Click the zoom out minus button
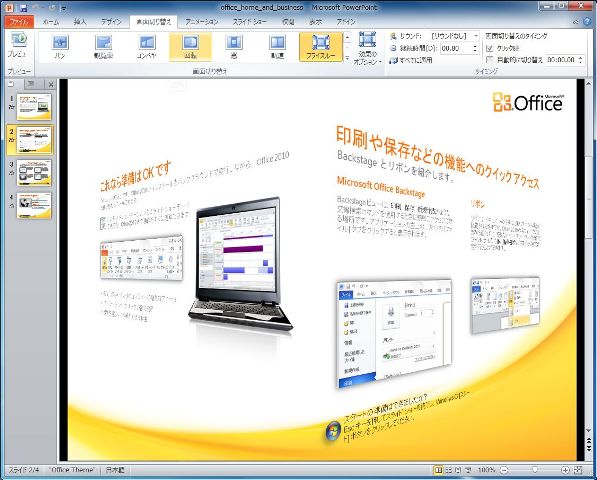The width and height of the screenshot is (597, 480). click(503, 470)
